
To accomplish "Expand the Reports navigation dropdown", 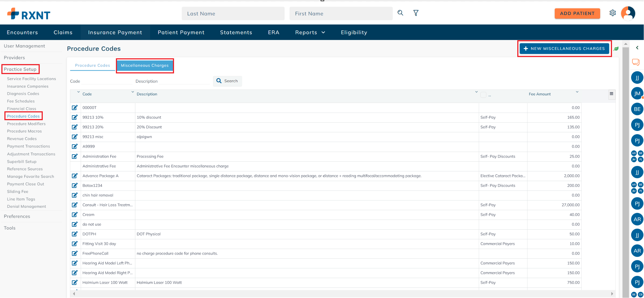I will tap(310, 32).
